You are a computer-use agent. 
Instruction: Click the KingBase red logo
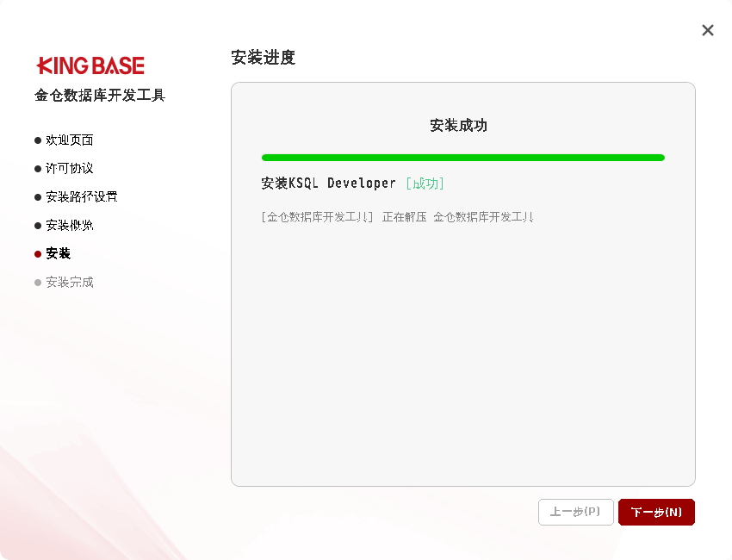[90, 65]
